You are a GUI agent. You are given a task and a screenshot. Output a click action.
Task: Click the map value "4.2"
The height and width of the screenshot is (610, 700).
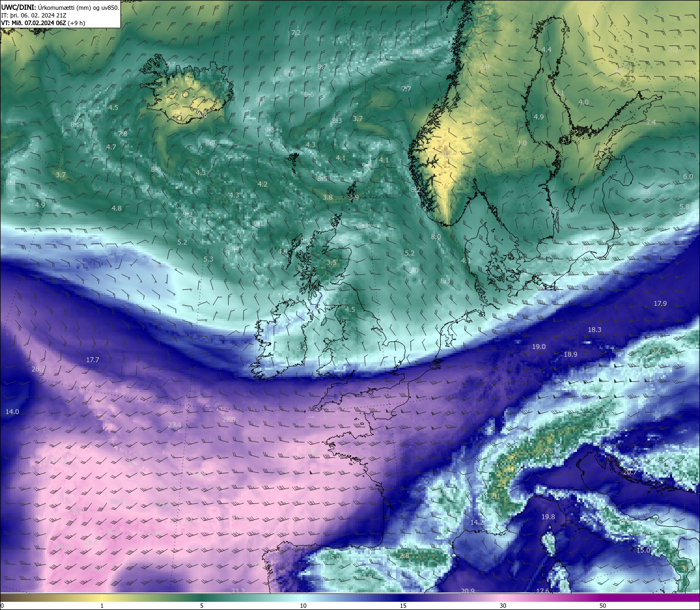coord(262,184)
